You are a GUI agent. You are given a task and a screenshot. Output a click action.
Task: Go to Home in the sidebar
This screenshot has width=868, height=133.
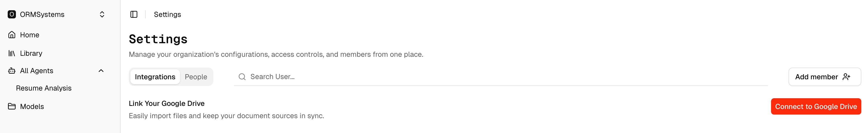pyautogui.click(x=30, y=35)
